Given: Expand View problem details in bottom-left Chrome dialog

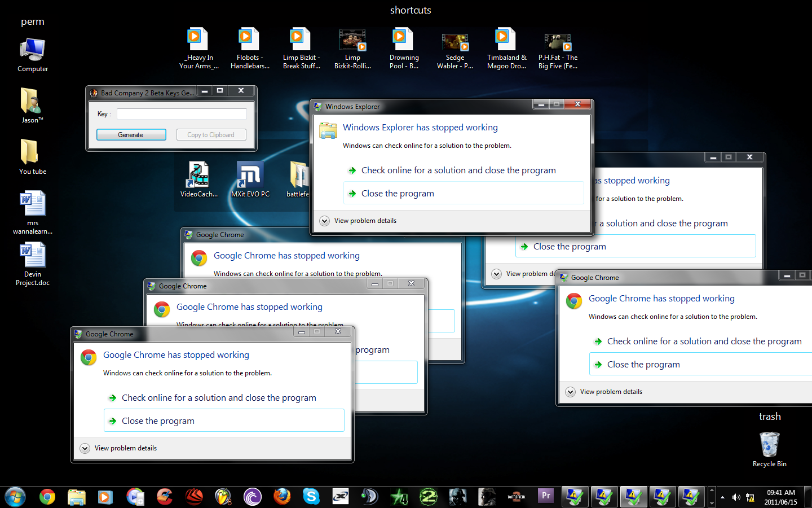Looking at the screenshot, I should pos(119,448).
